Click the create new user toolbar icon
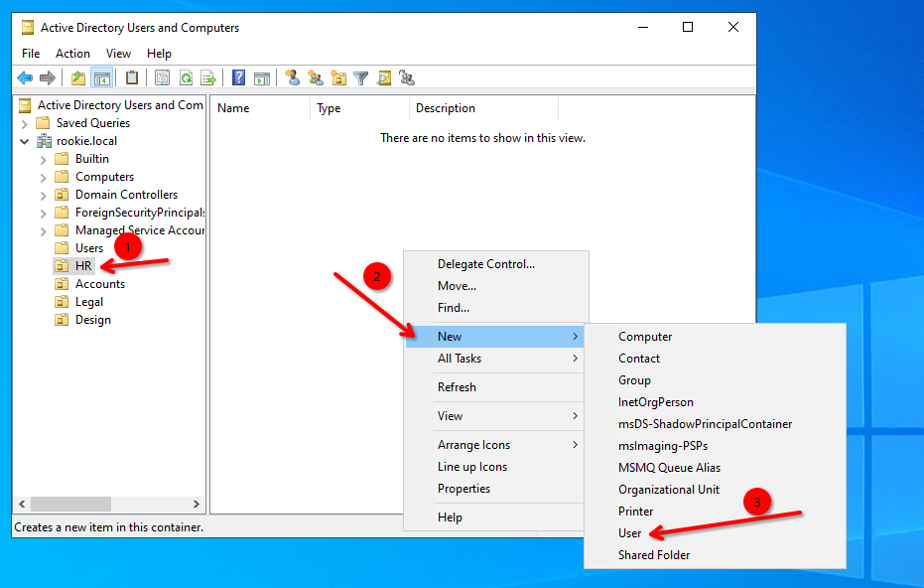The image size is (924, 588). (293, 77)
